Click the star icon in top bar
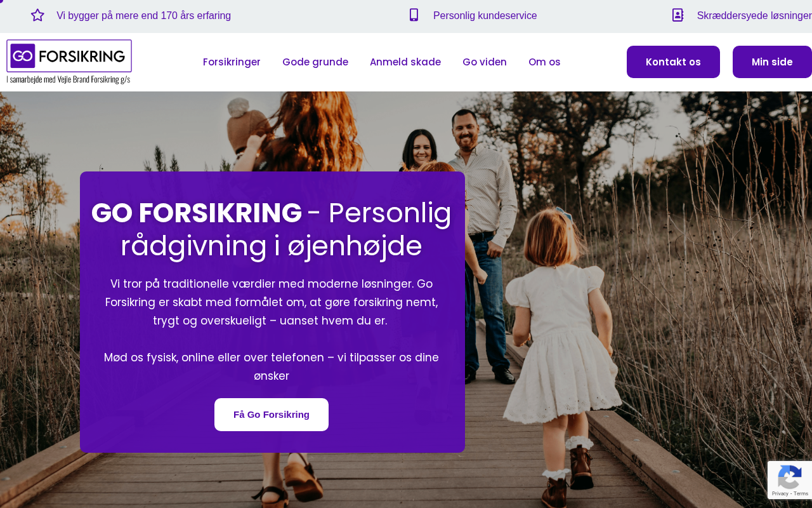This screenshot has width=812, height=508. (x=37, y=15)
